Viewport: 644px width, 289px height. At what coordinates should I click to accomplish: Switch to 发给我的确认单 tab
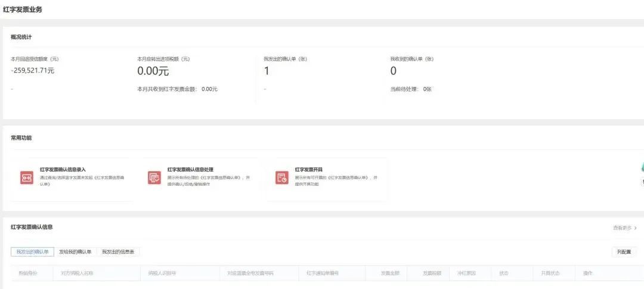click(76, 251)
